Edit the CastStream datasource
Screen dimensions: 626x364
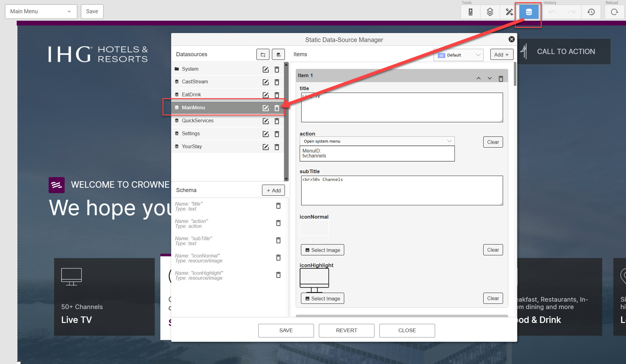[x=265, y=82]
